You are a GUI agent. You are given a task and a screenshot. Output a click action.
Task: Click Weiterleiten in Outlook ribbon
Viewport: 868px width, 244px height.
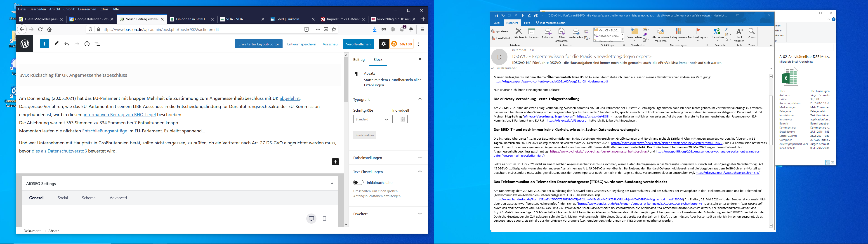tap(576, 33)
